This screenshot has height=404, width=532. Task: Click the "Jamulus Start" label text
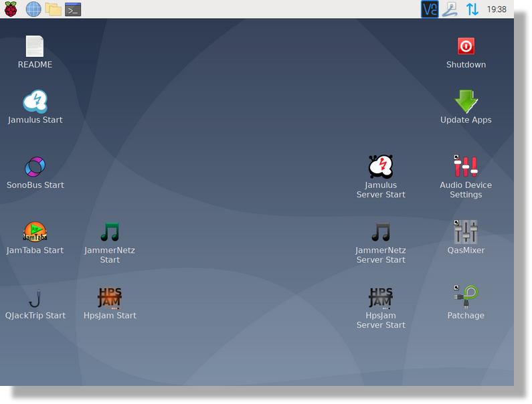pos(35,120)
